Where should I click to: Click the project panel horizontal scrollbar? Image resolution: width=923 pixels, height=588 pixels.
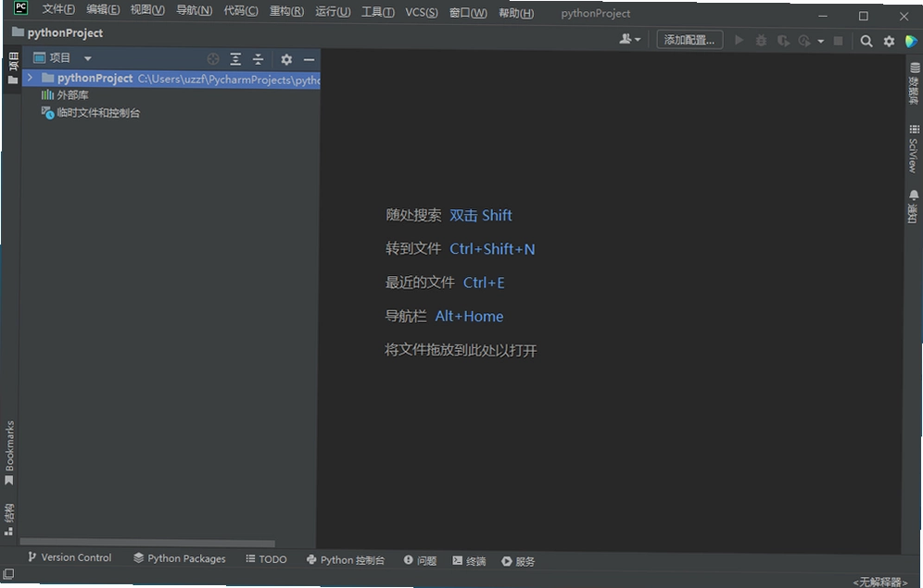(147, 543)
